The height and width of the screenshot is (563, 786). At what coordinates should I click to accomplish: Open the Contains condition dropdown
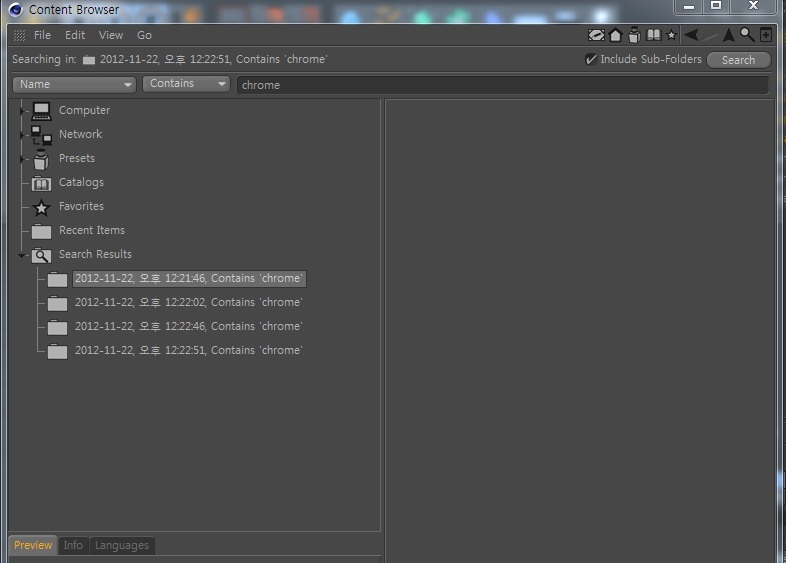pos(186,84)
